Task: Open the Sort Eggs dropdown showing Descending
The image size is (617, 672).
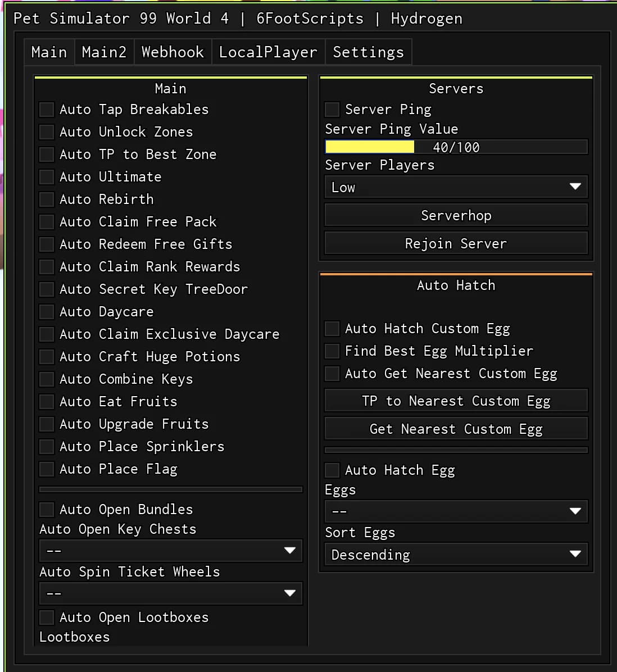Action: (x=456, y=555)
